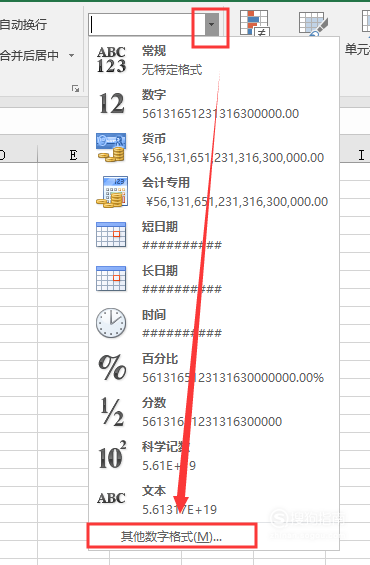Screen dimensions: 370x565
Task: Click the short date calendar icon
Action: click(x=111, y=235)
